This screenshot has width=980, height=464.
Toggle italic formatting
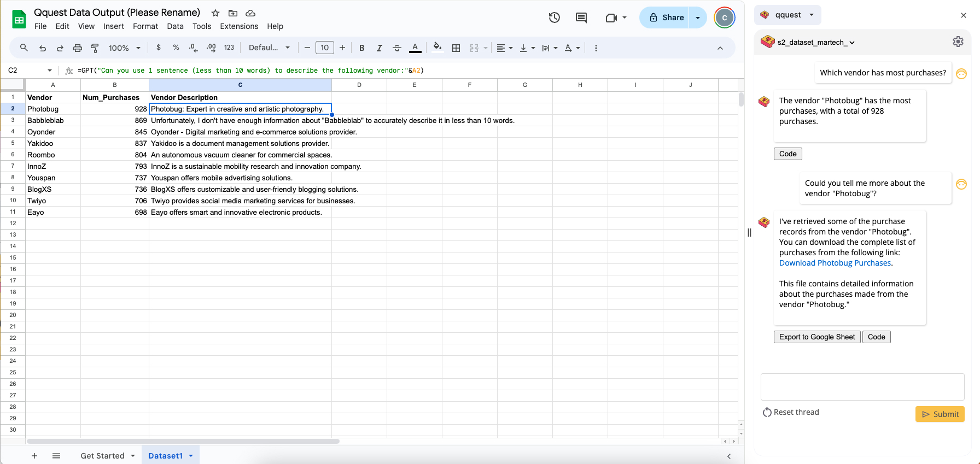379,48
